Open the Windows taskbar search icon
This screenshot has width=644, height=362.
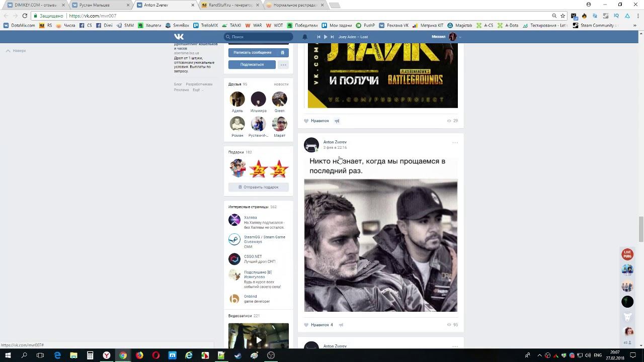pos(24,355)
